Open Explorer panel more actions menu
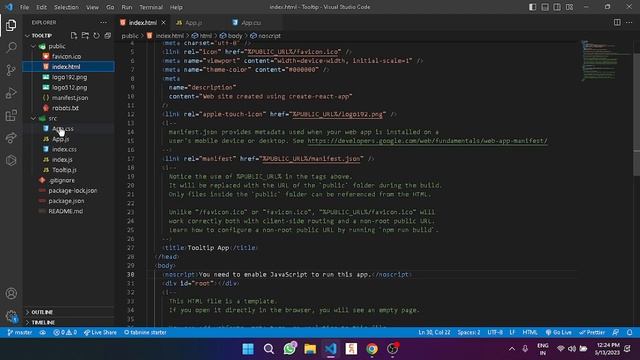This screenshot has width=640, height=360. click(103, 22)
